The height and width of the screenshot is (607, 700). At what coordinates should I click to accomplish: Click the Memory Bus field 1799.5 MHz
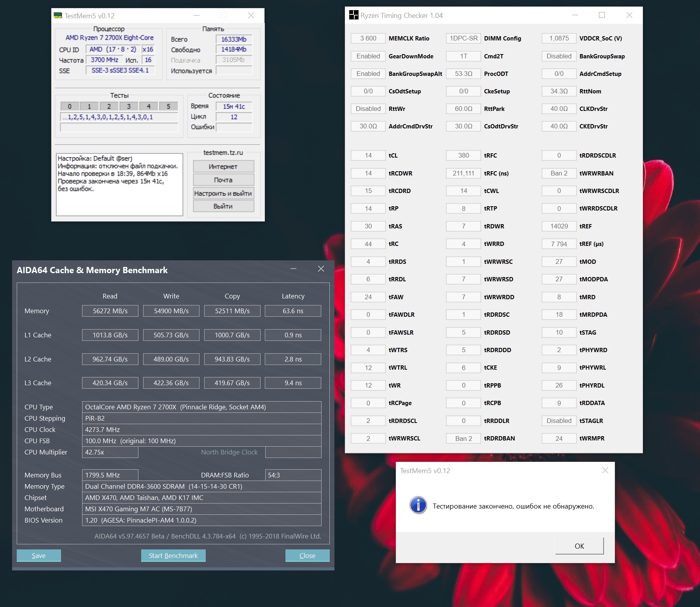click(110, 475)
